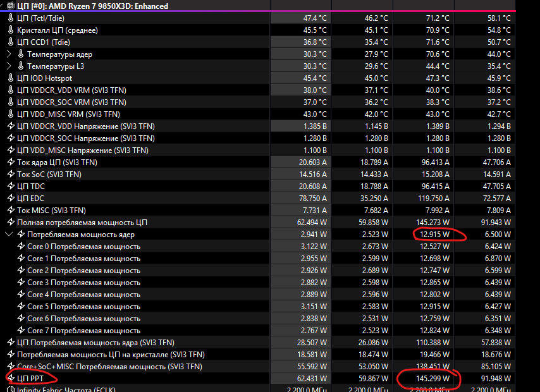This screenshot has width=540, height=392.
Task: Select Core+SoC+MISC Потребляемая мощность row
Action: 109,367
